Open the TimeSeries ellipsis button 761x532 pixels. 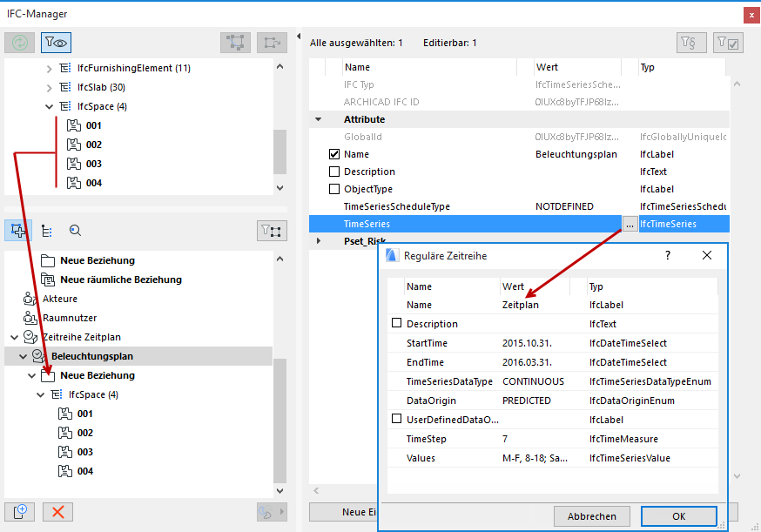630,225
